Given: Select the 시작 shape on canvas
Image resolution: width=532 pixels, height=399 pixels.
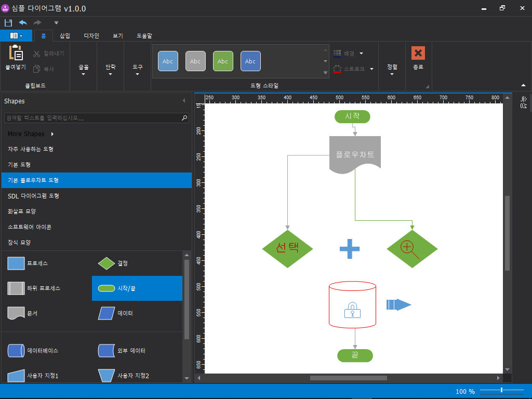Looking at the screenshot, I should tap(352, 116).
